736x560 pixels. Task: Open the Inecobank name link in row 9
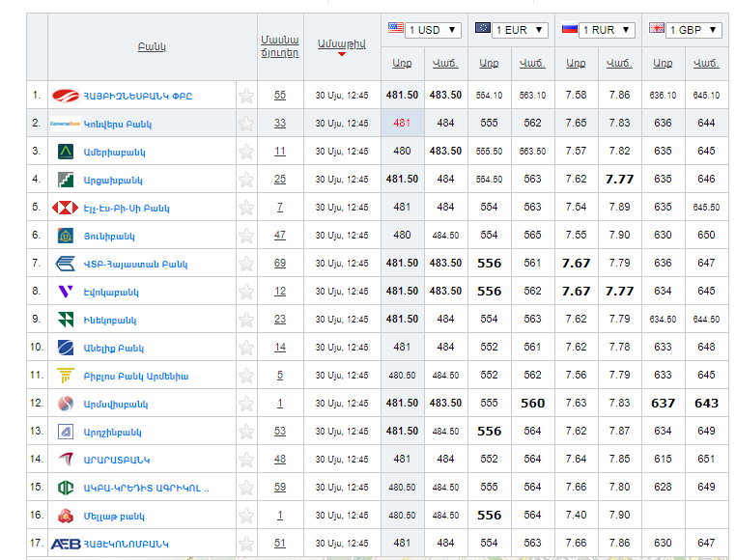tap(110, 321)
